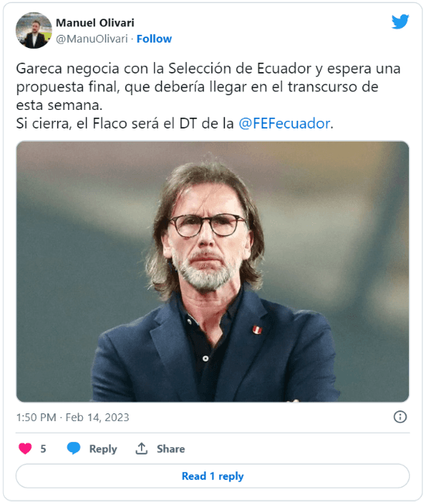This screenshot has width=426, height=504.
Task: Click the Reply text label
Action: [x=103, y=449]
